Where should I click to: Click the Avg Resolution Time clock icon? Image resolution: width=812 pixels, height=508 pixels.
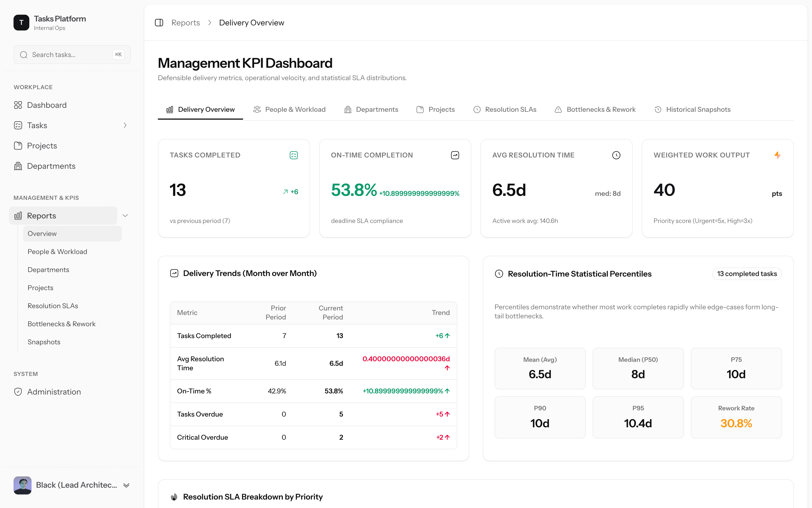pos(616,155)
